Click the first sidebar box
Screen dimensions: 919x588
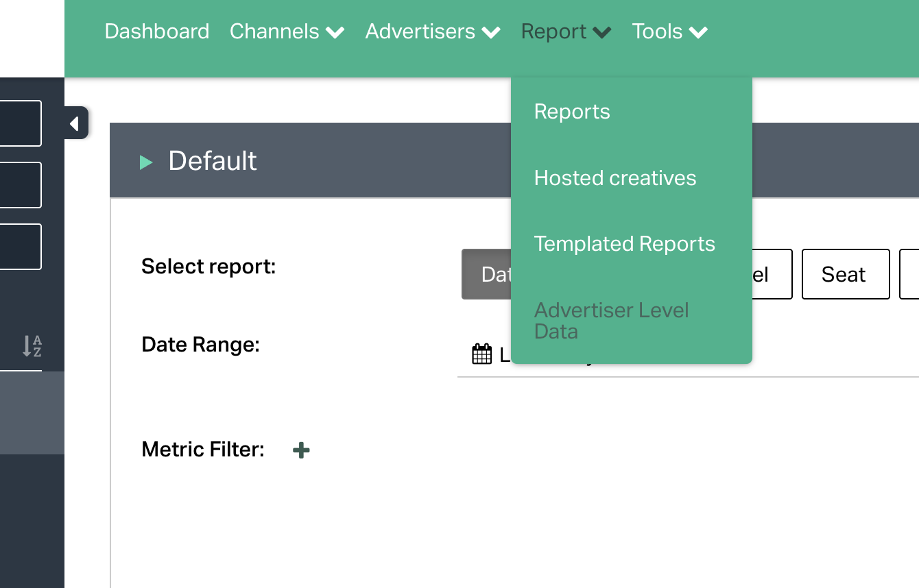pyautogui.click(x=21, y=123)
